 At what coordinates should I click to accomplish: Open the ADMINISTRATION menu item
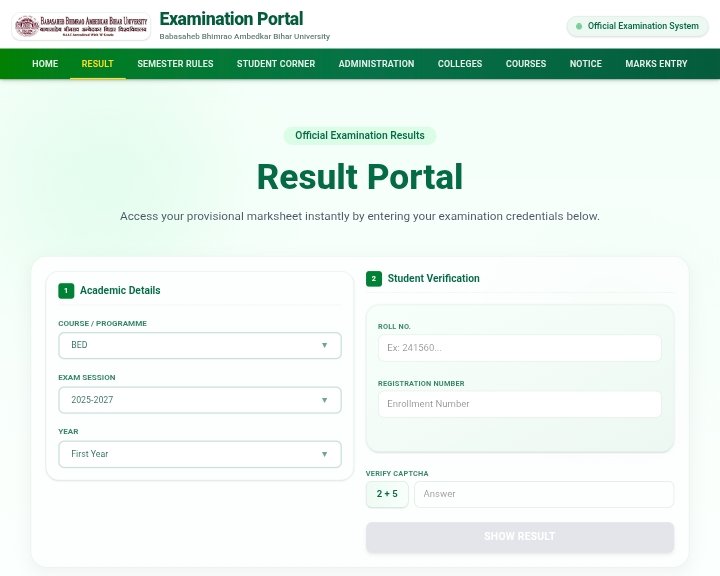point(377,63)
